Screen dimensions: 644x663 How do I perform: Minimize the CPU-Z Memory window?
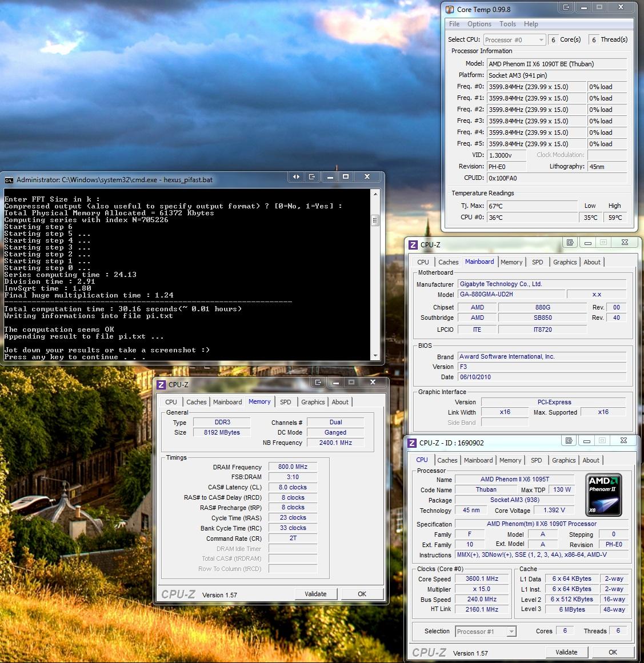tap(336, 382)
